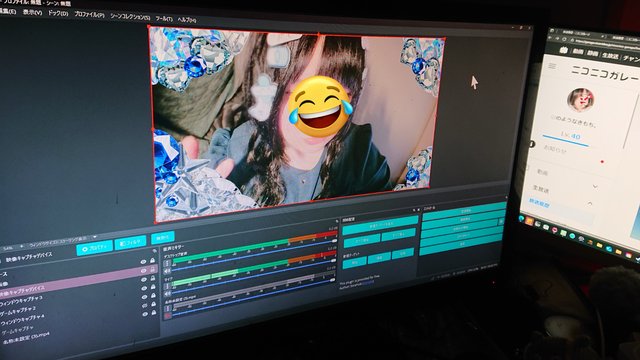Mute the desktop audio speaker icon
The width and height of the screenshot is (640, 360).
(x=167, y=271)
